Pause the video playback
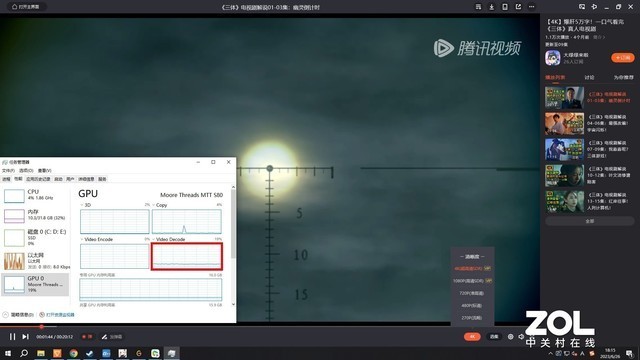 (x=12, y=337)
